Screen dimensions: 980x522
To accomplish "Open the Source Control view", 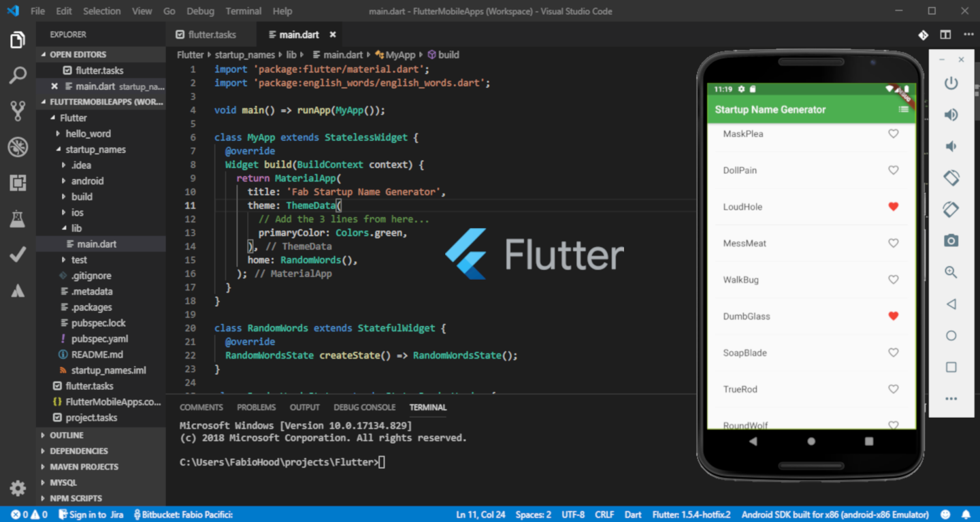I will point(17,111).
